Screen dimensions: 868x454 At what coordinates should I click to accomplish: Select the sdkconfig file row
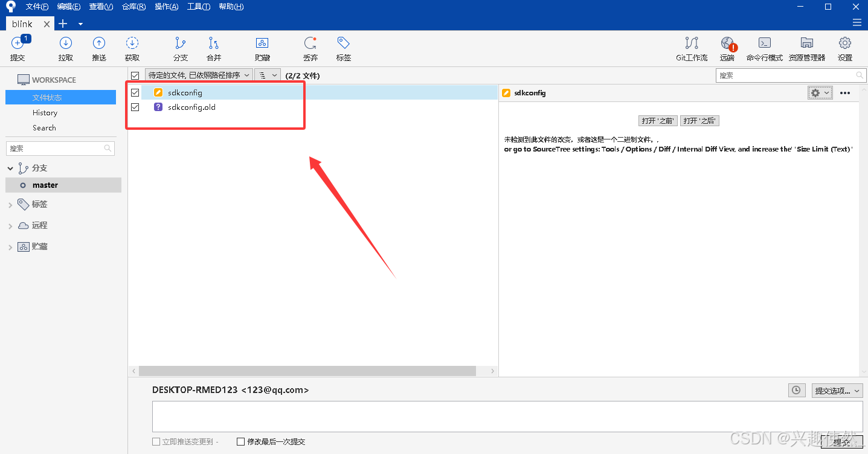(x=313, y=92)
